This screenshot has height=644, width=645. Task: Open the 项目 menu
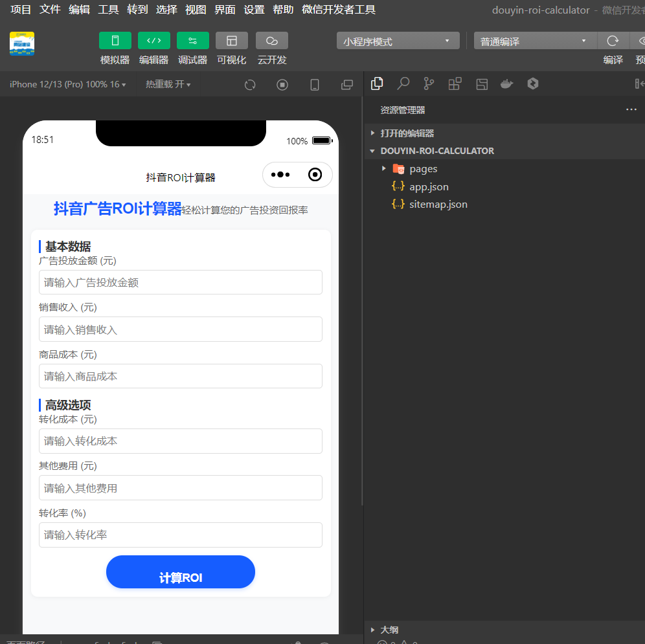[21, 10]
